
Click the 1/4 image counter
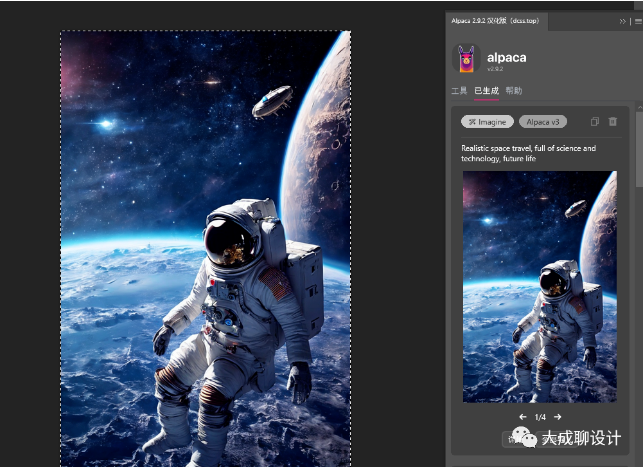click(x=540, y=417)
